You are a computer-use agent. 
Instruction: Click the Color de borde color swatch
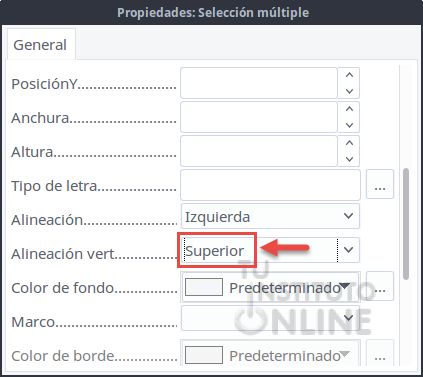[x=204, y=355]
